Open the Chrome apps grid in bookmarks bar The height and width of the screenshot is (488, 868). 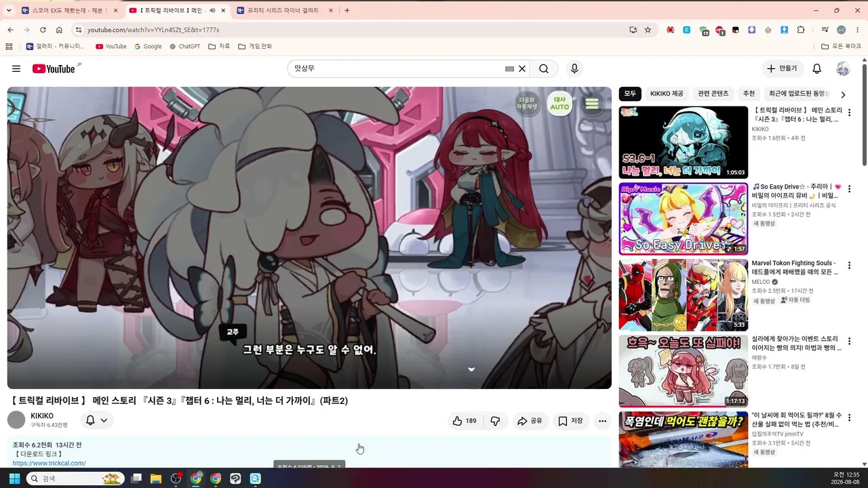pyautogui.click(x=9, y=46)
